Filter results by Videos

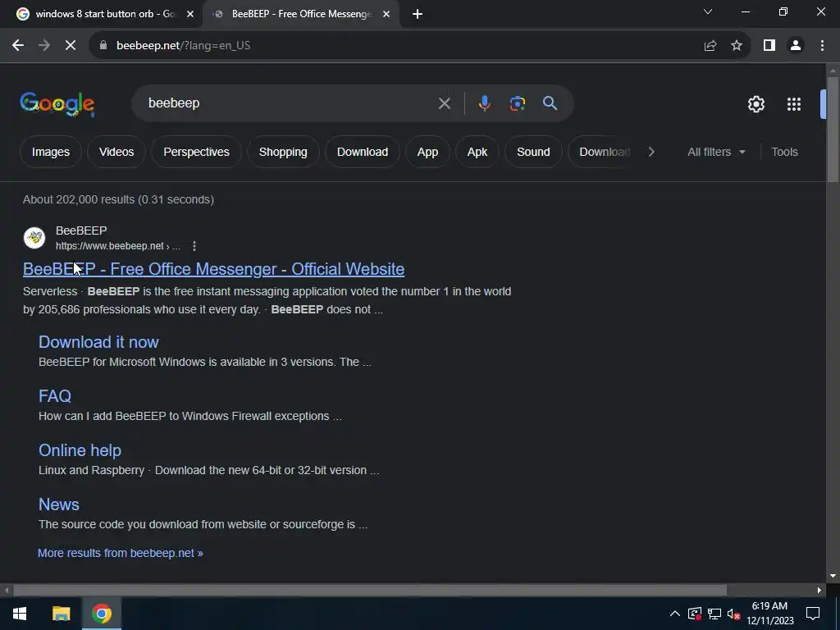click(x=116, y=152)
